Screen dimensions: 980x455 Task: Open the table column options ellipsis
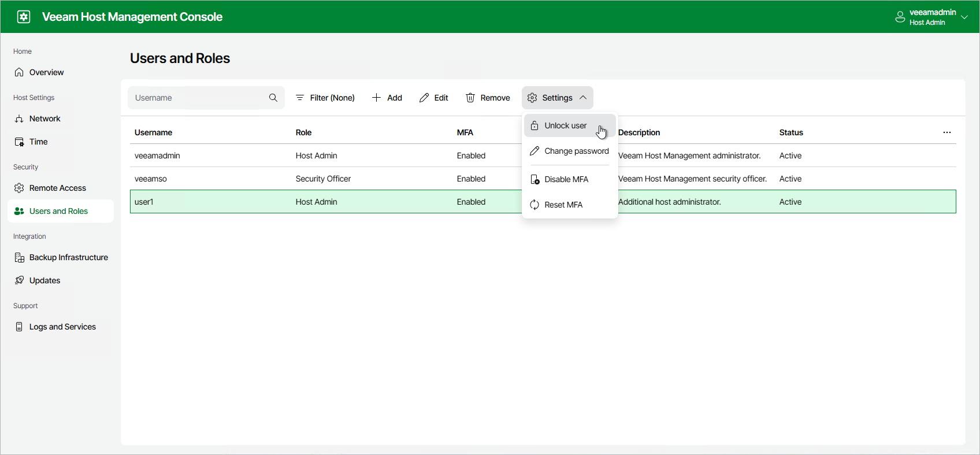(x=947, y=132)
